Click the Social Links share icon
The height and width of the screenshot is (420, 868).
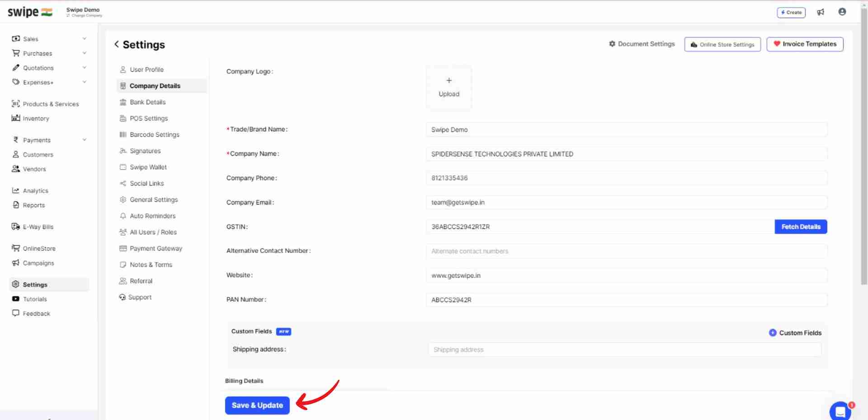point(123,183)
